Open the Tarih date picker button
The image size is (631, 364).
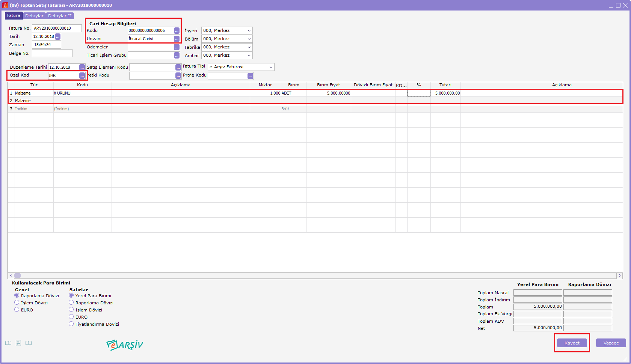(57, 37)
